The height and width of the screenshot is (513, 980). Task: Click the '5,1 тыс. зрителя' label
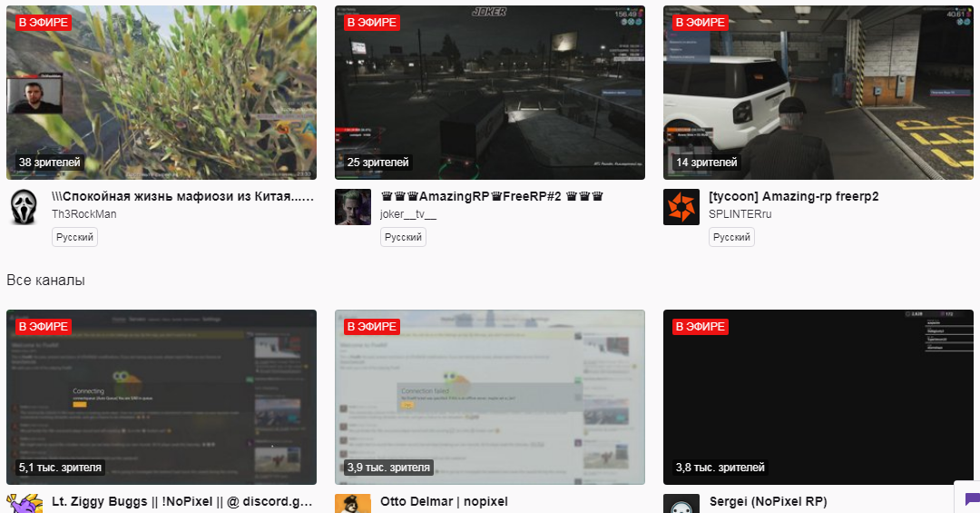[60, 468]
